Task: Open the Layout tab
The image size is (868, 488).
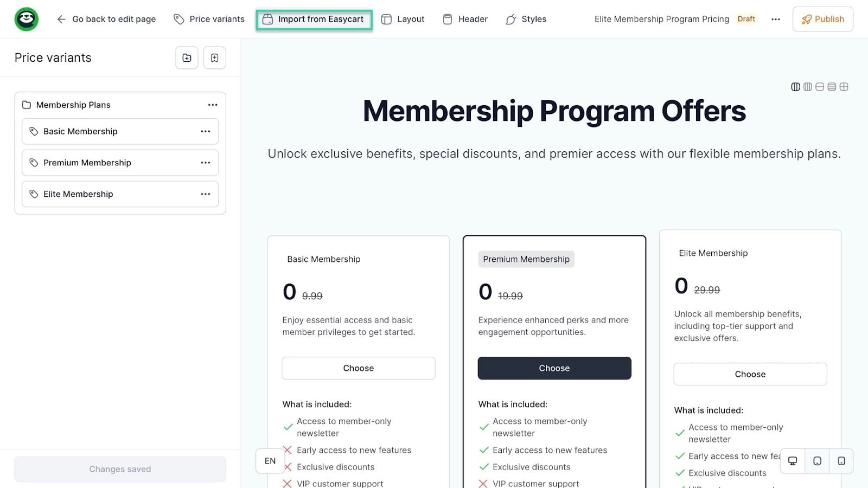Action: (403, 19)
